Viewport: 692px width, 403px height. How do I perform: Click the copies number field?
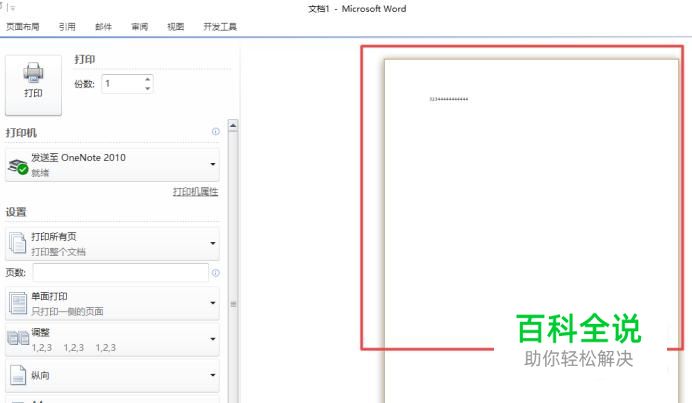[x=123, y=84]
